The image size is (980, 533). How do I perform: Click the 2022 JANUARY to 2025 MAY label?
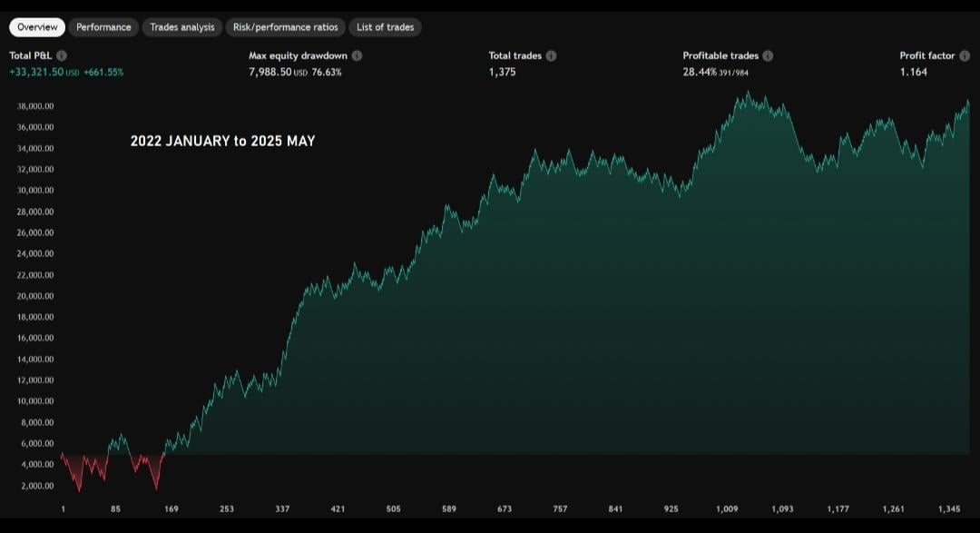tap(222, 141)
